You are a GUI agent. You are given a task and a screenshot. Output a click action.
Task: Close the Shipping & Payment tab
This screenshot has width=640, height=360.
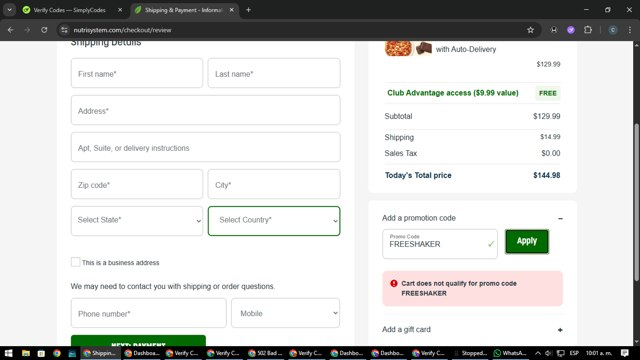[231, 10]
